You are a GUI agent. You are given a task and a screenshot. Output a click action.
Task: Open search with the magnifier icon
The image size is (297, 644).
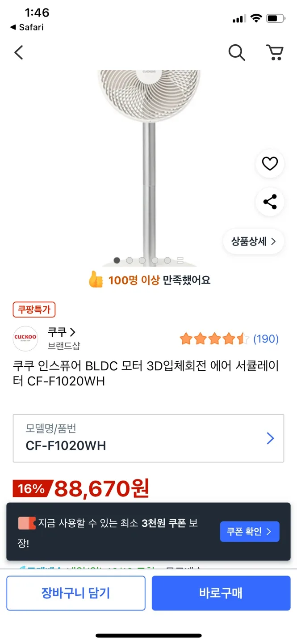point(237,53)
